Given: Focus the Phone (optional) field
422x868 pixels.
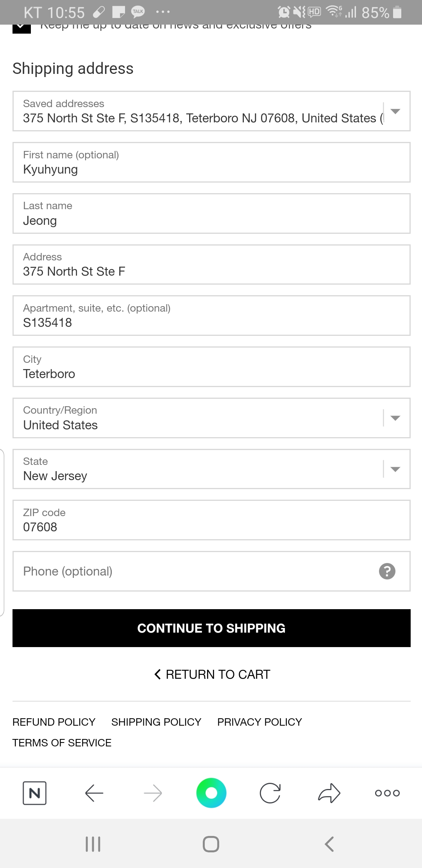Looking at the screenshot, I should tap(195, 571).
